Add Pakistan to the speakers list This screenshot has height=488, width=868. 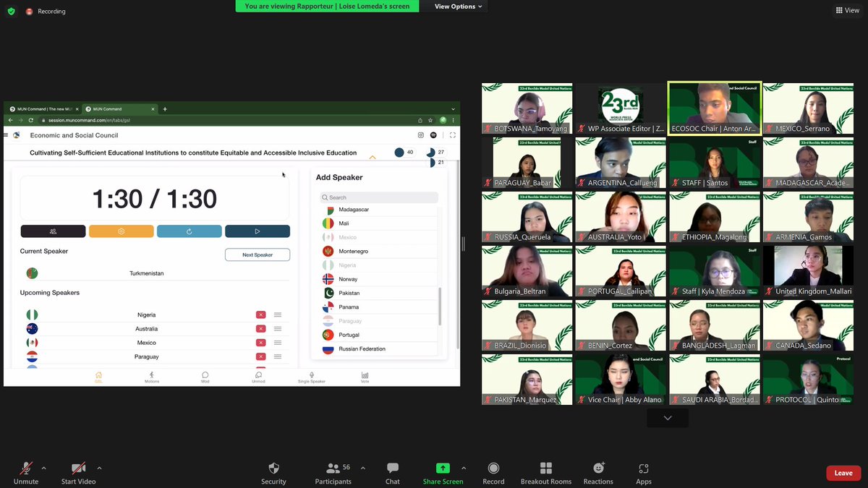[x=378, y=293]
